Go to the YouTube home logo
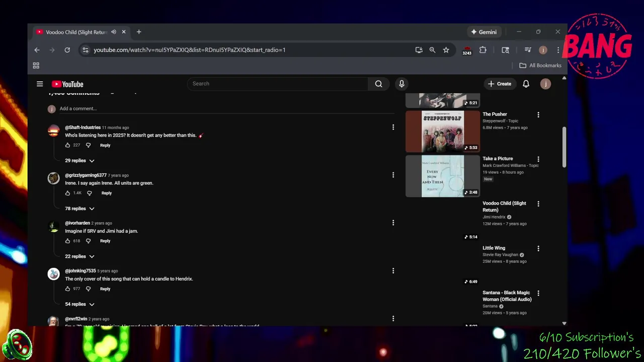Viewport: 644px width, 362px height. (67, 84)
